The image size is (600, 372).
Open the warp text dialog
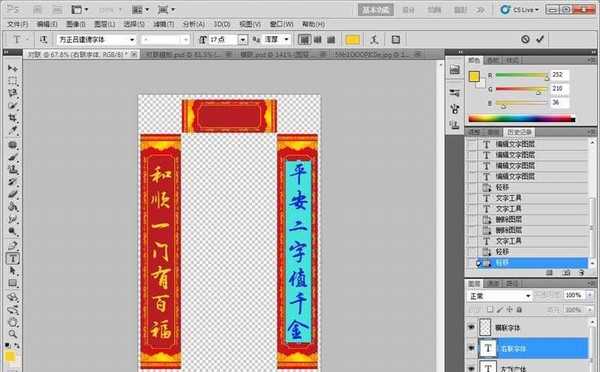374,39
